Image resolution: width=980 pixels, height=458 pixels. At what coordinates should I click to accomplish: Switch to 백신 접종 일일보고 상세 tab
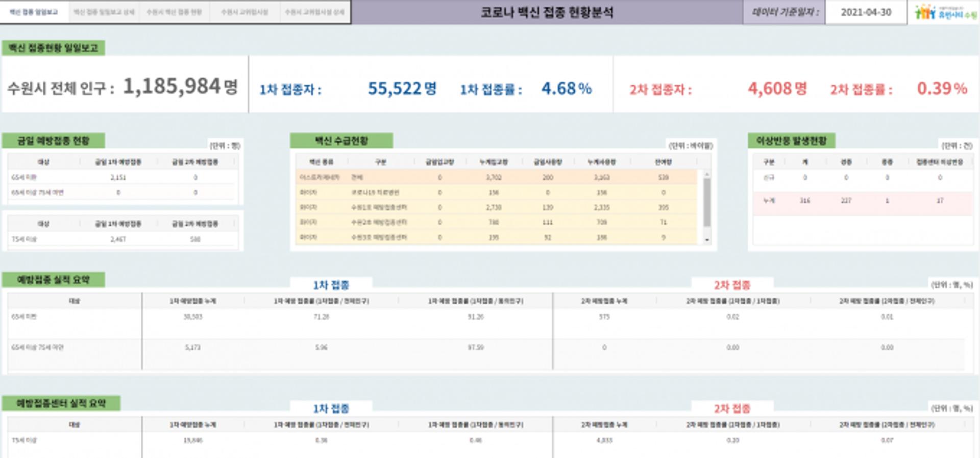click(x=104, y=12)
